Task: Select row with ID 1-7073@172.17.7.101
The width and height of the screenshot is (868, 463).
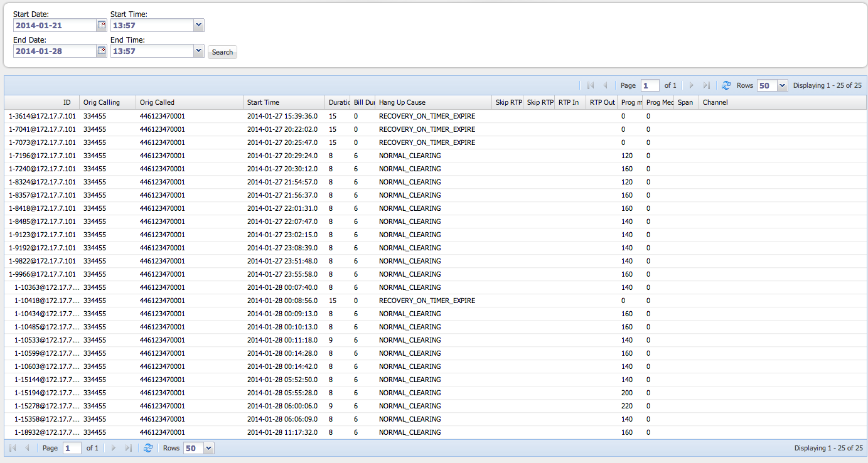Action: click(435, 142)
